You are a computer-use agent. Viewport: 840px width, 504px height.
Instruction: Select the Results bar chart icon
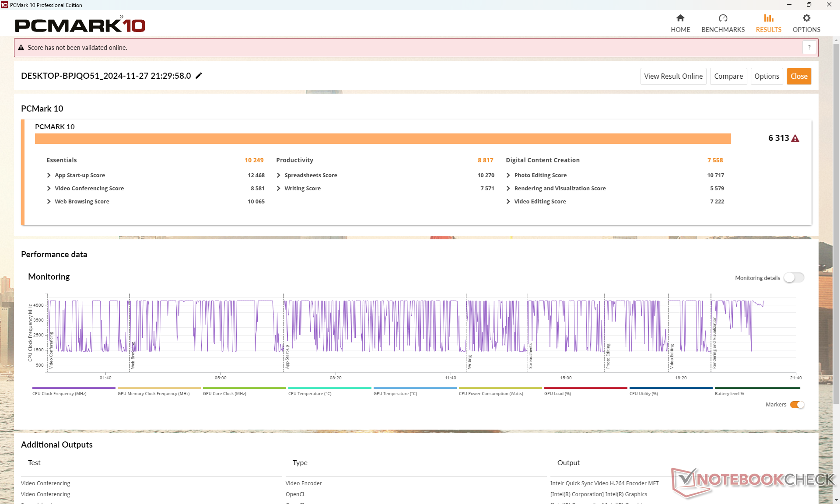click(x=768, y=18)
